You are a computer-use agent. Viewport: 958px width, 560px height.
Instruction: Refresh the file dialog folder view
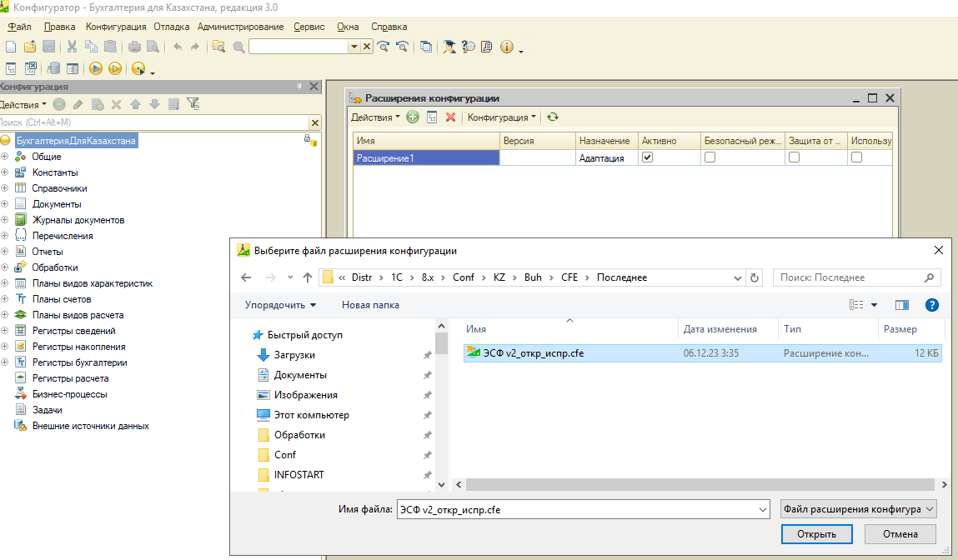click(x=755, y=277)
